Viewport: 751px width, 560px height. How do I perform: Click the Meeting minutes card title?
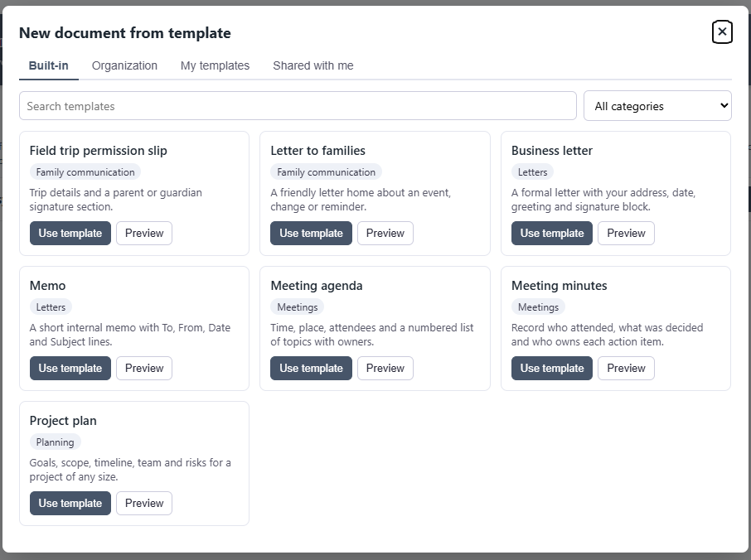tap(559, 286)
